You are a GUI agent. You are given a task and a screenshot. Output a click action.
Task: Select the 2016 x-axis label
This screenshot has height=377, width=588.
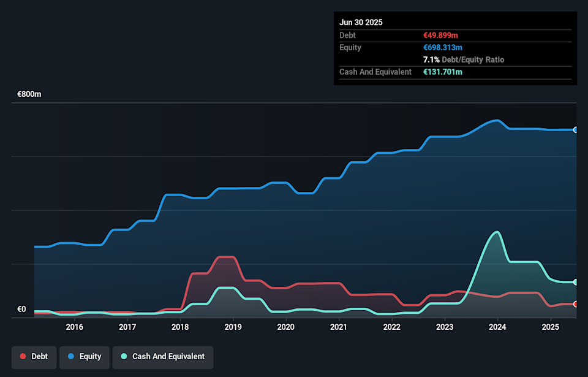point(74,327)
